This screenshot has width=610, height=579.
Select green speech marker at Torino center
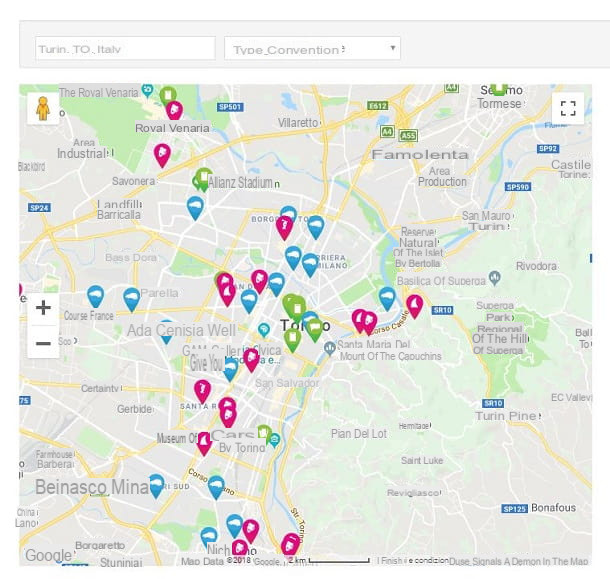click(315, 330)
